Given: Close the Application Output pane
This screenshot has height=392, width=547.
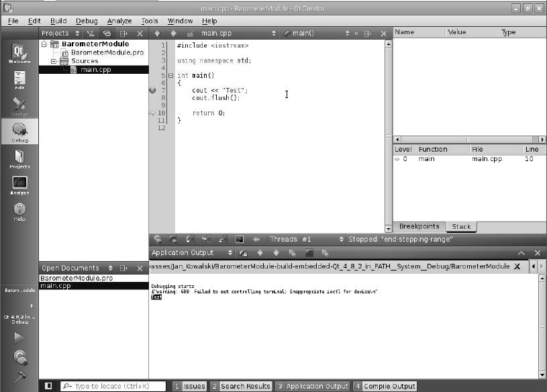Looking at the screenshot, I should (x=537, y=253).
